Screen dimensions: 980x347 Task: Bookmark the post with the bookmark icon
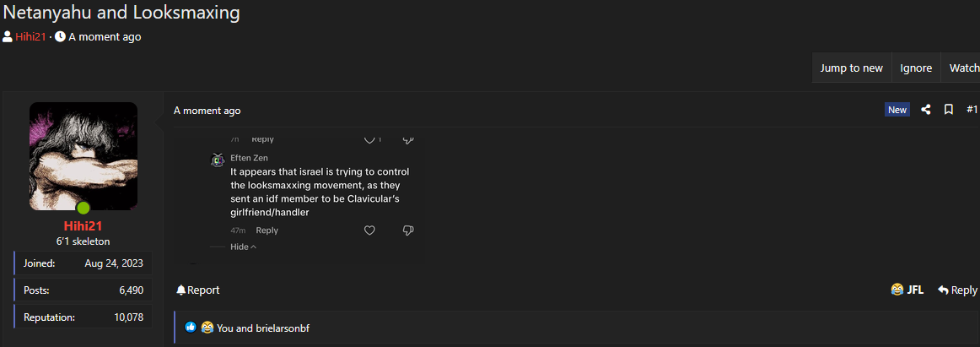948,110
